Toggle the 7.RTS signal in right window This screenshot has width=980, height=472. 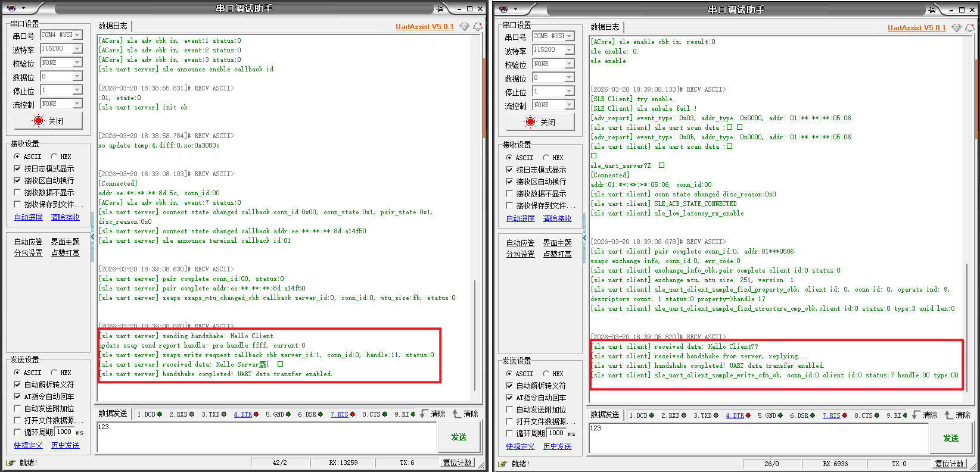[835, 415]
